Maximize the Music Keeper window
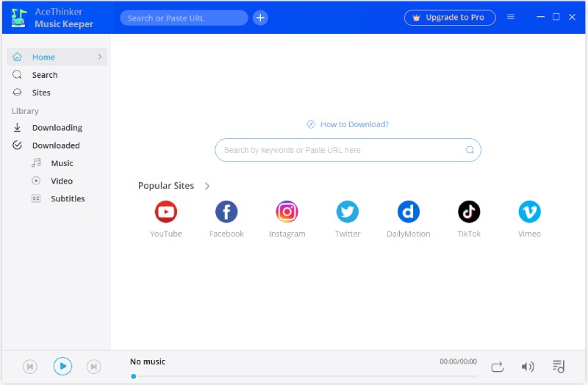The image size is (588, 385). [556, 17]
